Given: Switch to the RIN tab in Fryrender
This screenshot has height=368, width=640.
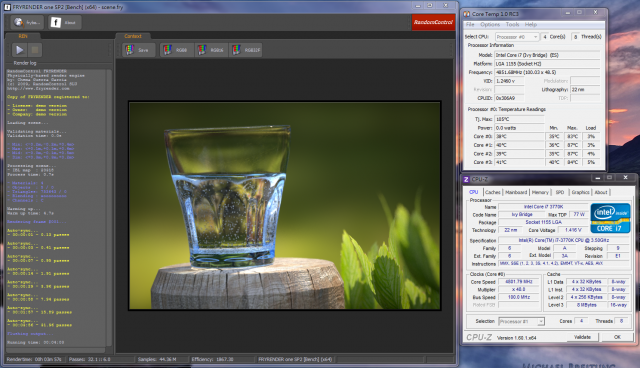Looking at the screenshot, I should click(x=23, y=36).
